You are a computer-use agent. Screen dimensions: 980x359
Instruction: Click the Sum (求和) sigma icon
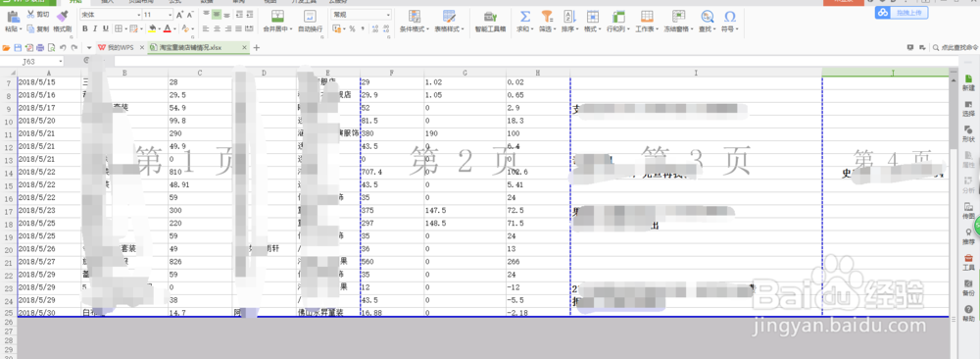pos(525,16)
